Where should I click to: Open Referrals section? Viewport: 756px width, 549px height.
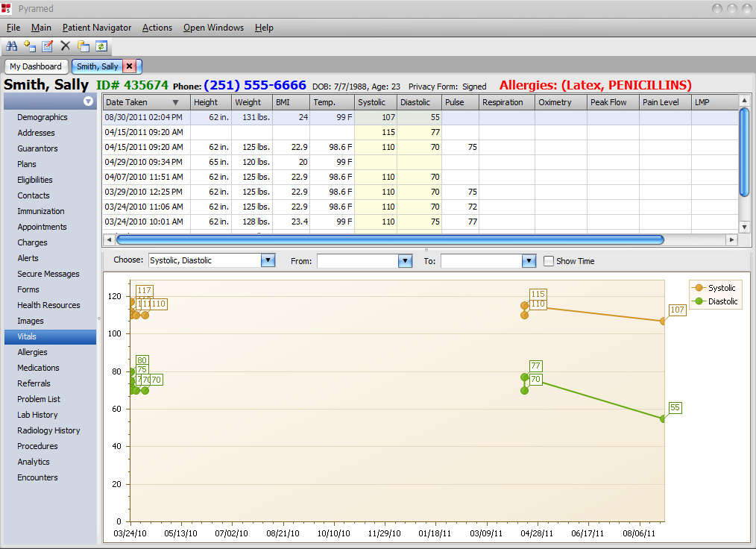[34, 383]
